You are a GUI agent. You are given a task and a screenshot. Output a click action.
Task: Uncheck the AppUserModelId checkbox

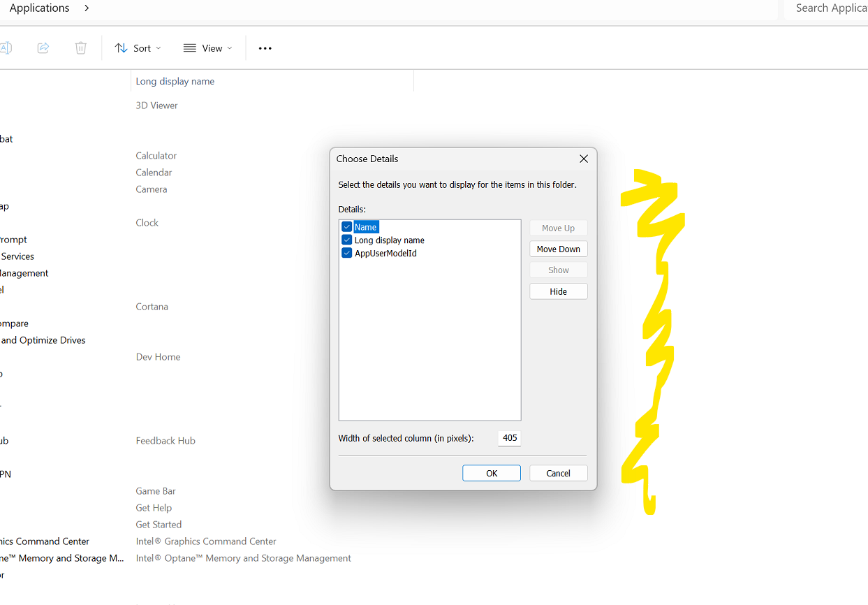347,253
